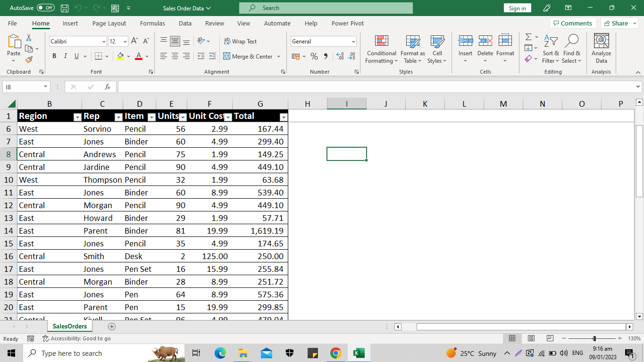Screen dimensions: 644x362
Task: Click the Center horizontal alignment icon
Action: pyautogui.click(x=175, y=56)
